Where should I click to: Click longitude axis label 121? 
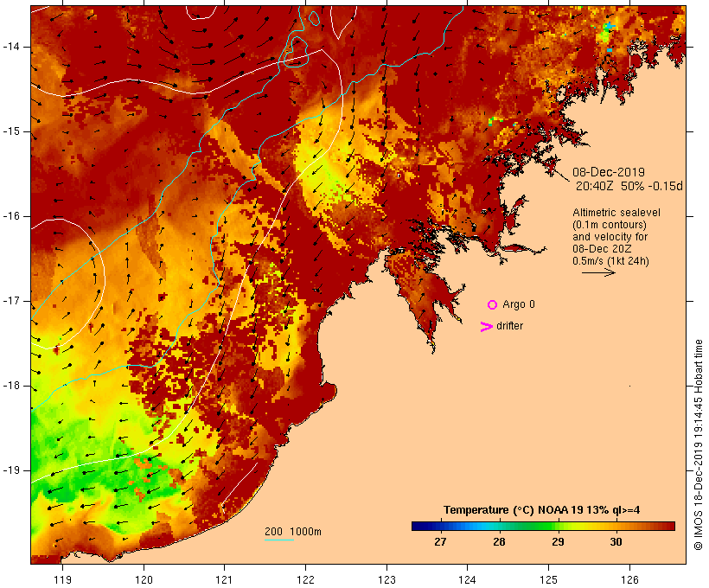coord(224,580)
